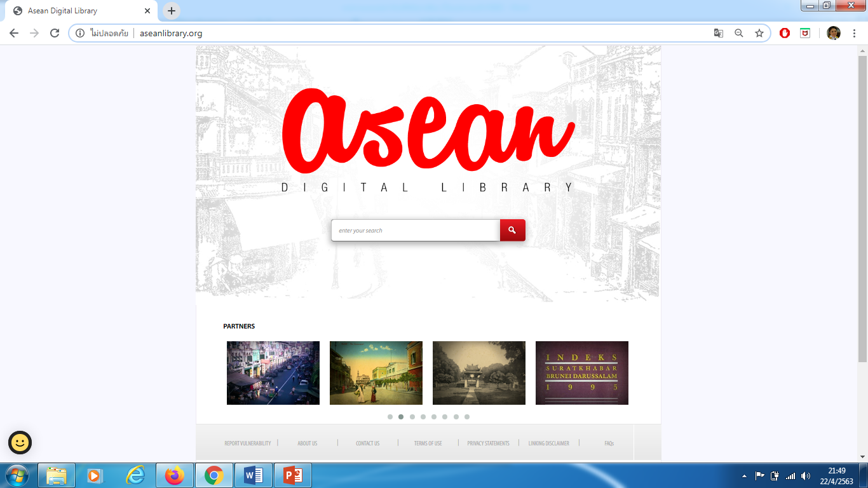Viewport: 868px width, 488px height.
Task: Select the first carousel pagination dot
Action: click(390, 417)
